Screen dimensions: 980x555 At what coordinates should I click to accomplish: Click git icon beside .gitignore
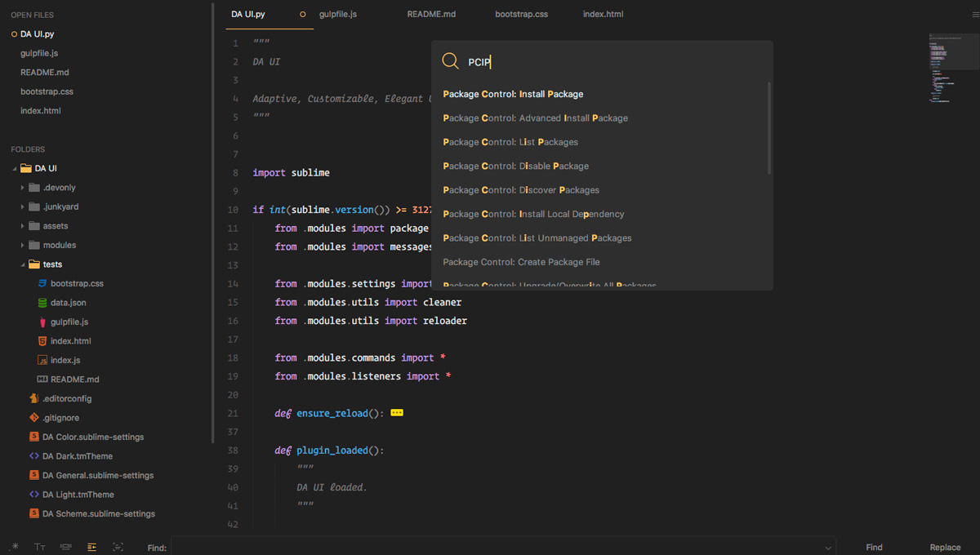(34, 418)
